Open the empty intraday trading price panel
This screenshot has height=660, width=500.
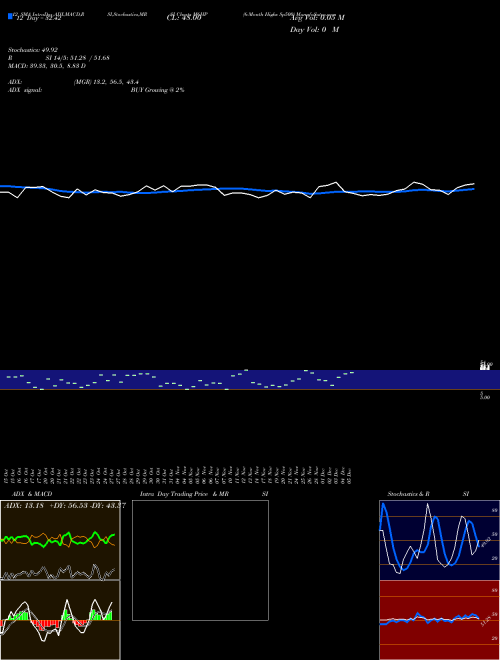(x=200, y=560)
